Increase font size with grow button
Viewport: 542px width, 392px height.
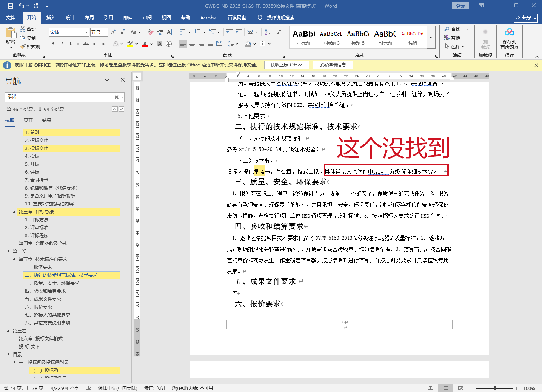pos(113,32)
